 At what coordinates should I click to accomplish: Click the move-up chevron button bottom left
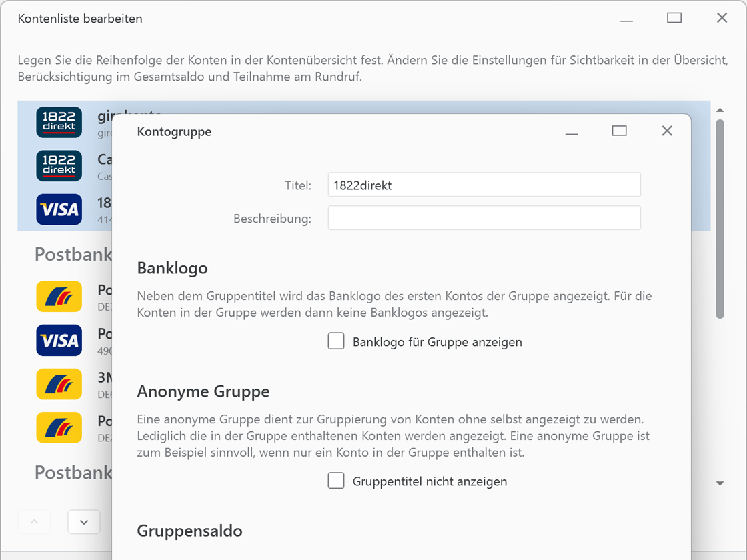(33, 522)
